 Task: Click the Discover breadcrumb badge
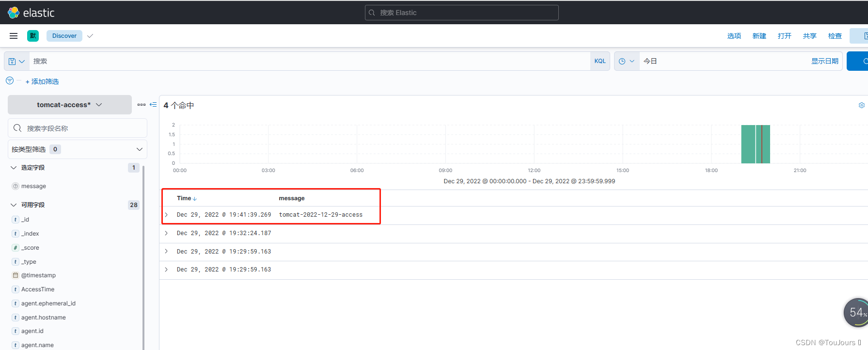(64, 36)
